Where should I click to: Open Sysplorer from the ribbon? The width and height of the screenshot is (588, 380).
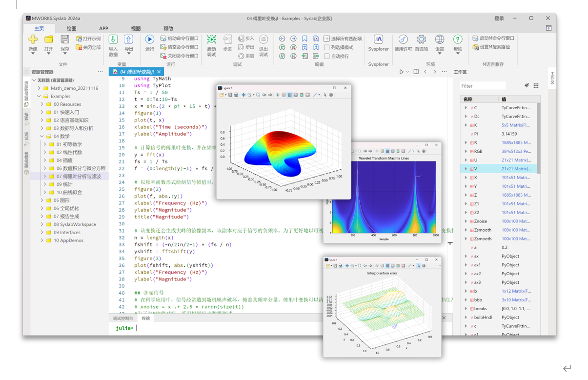378,39
